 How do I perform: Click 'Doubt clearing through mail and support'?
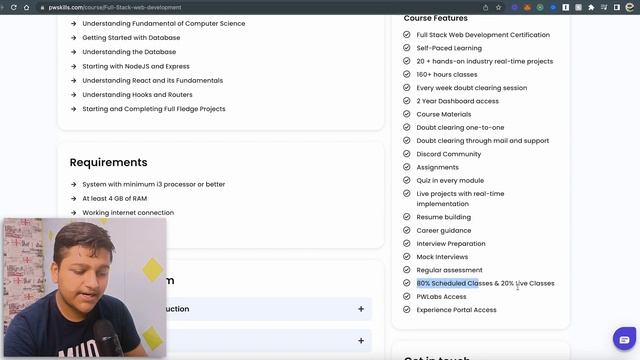pyautogui.click(x=482, y=140)
